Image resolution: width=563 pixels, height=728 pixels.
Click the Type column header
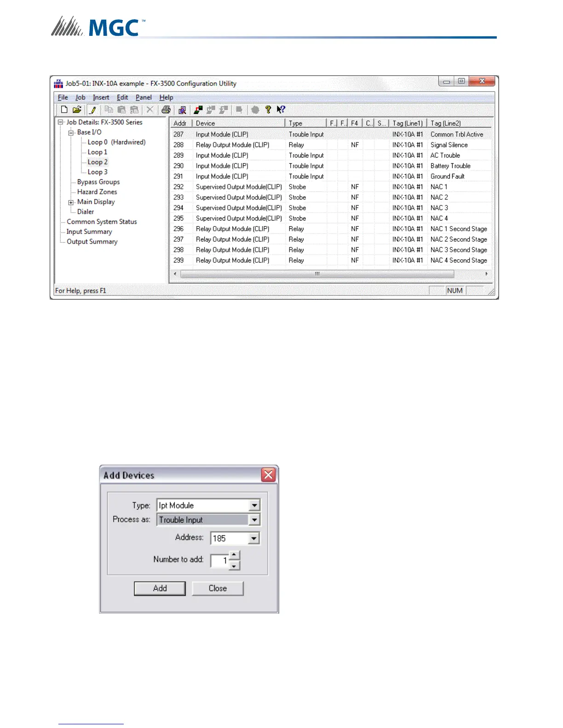(305, 123)
